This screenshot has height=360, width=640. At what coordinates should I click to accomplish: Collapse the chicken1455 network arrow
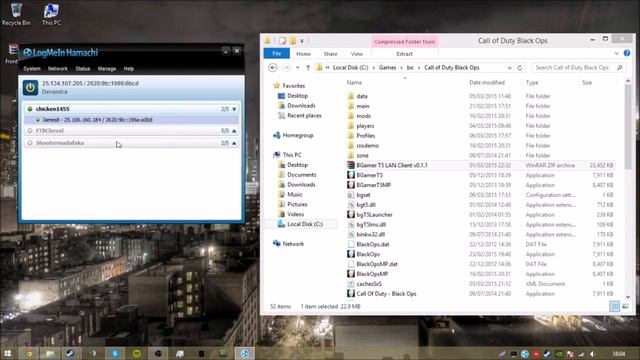[234, 109]
